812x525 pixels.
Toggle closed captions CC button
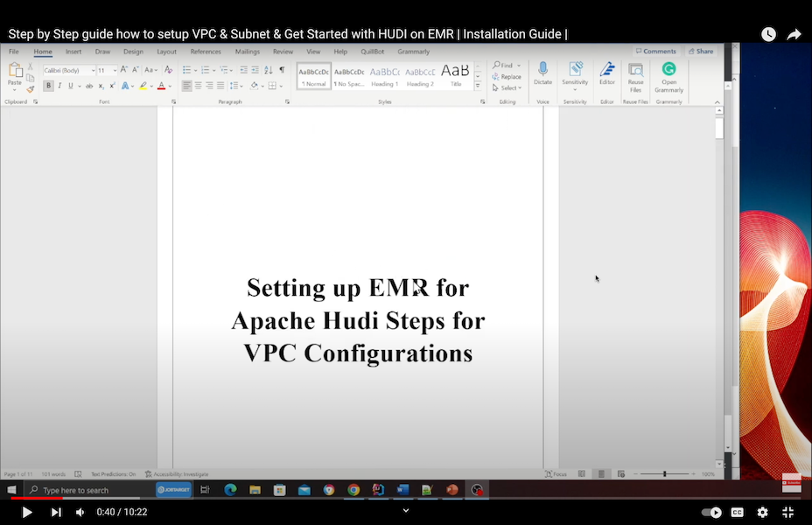737,512
